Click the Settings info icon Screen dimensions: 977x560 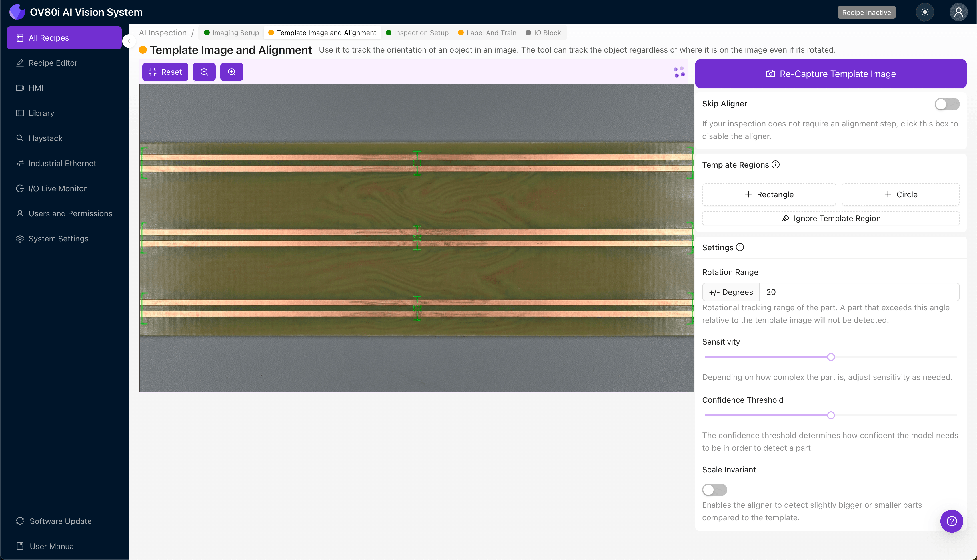[x=740, y=247]
